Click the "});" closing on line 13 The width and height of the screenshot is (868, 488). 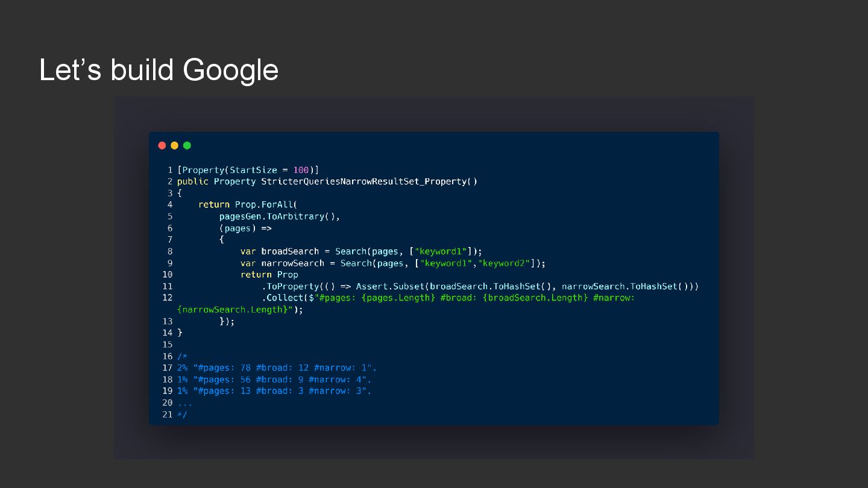point(227,321)
